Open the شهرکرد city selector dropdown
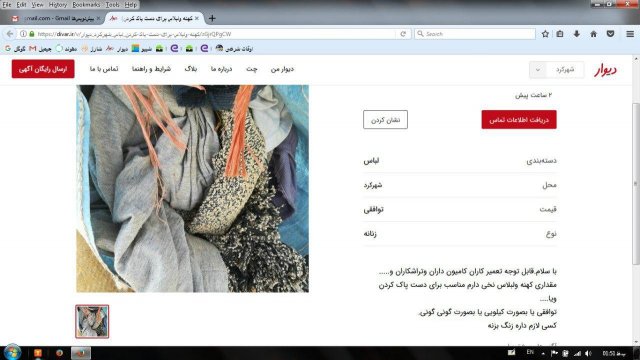This screenshot has width=640, height=360. coord(556,70)
